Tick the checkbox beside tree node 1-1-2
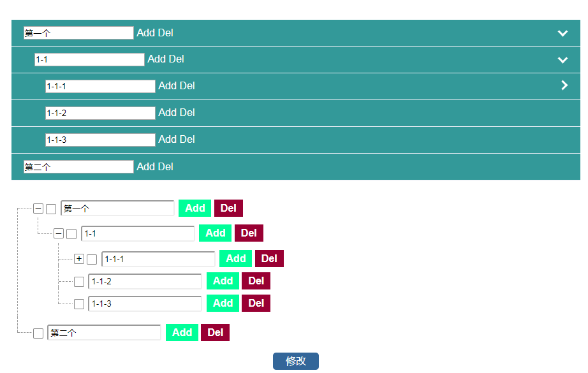 tap(79, 282)
